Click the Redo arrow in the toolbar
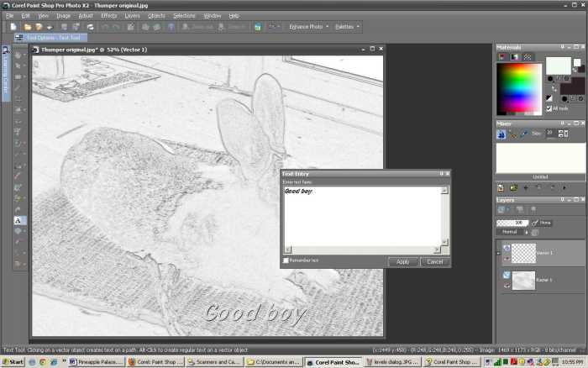 (117, 27)
